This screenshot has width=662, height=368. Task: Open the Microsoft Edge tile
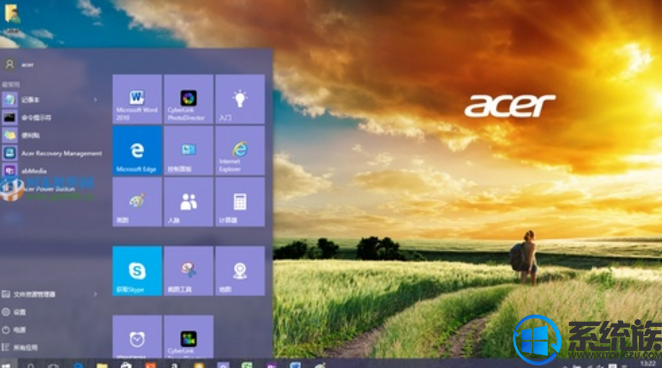(x=137, y=151)
